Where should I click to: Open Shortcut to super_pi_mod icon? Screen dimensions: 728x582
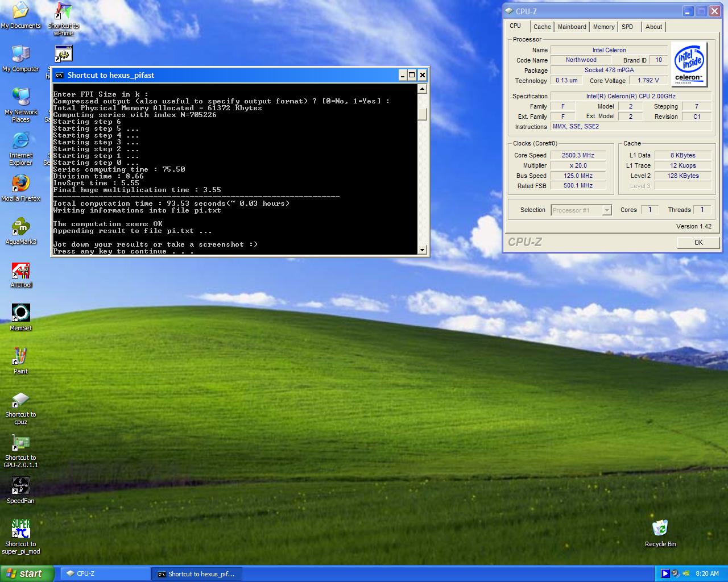pos(20,537)
